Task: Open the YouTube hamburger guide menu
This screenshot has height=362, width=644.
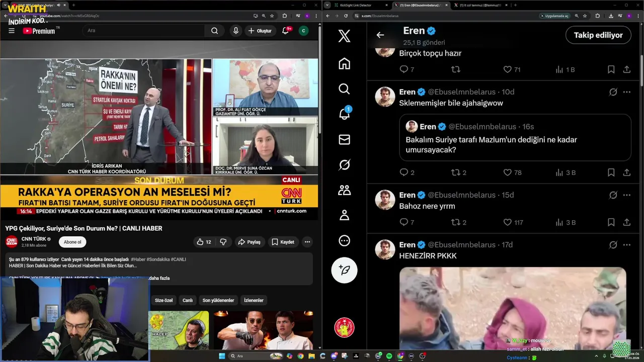Action: click(12, 31)
